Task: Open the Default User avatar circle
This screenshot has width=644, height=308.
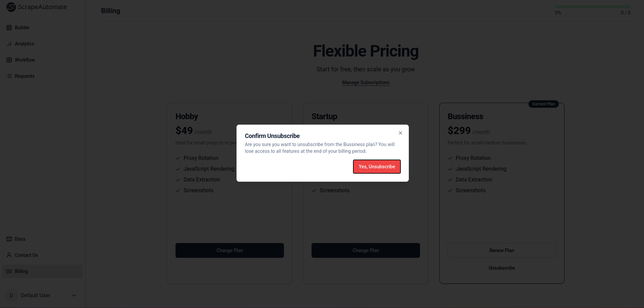Action: coord(11,295)
